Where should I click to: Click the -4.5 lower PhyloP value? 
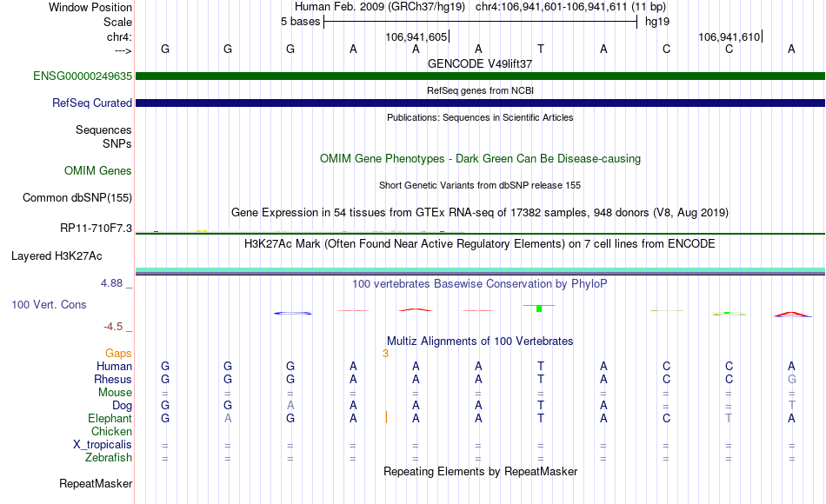[113, 327]
